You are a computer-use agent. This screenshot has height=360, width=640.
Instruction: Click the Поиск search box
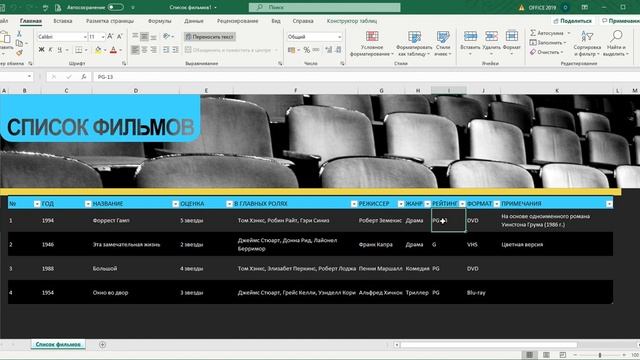coord(324,7)
